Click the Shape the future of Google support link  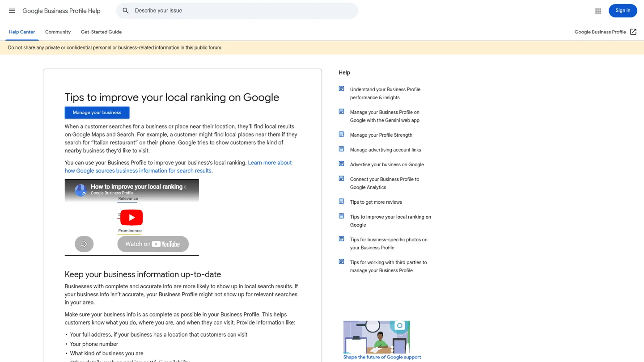pos(382,357)
